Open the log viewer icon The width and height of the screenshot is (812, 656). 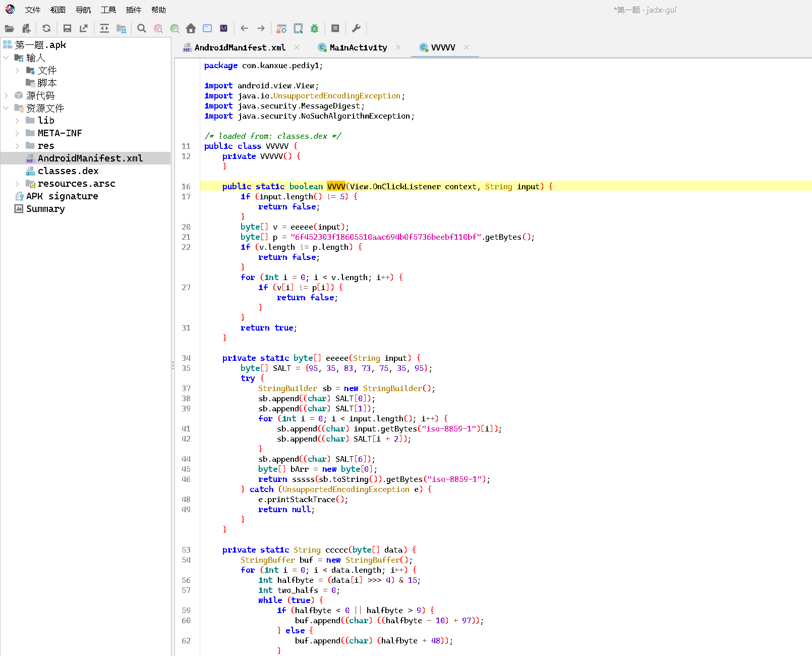[x=335, y=29]
